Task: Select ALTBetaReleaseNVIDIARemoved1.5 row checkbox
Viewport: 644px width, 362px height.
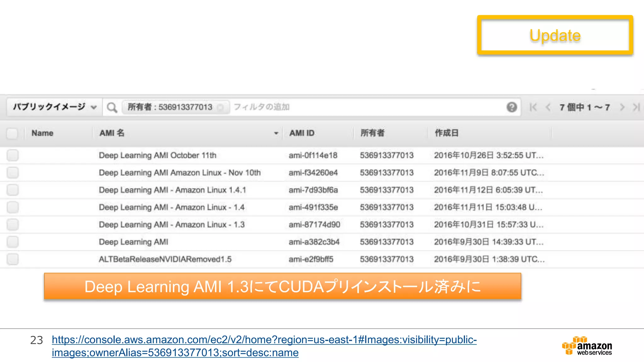Action: click(13, 259)
